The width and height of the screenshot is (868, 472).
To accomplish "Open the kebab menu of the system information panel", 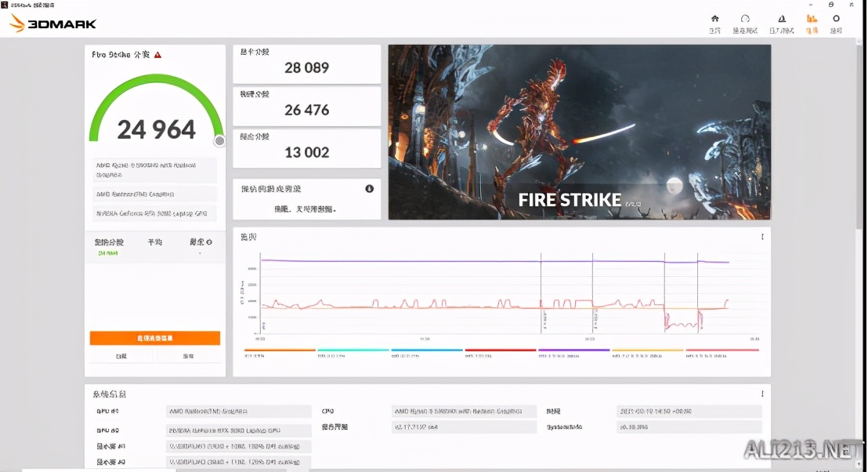I will 762,394.
